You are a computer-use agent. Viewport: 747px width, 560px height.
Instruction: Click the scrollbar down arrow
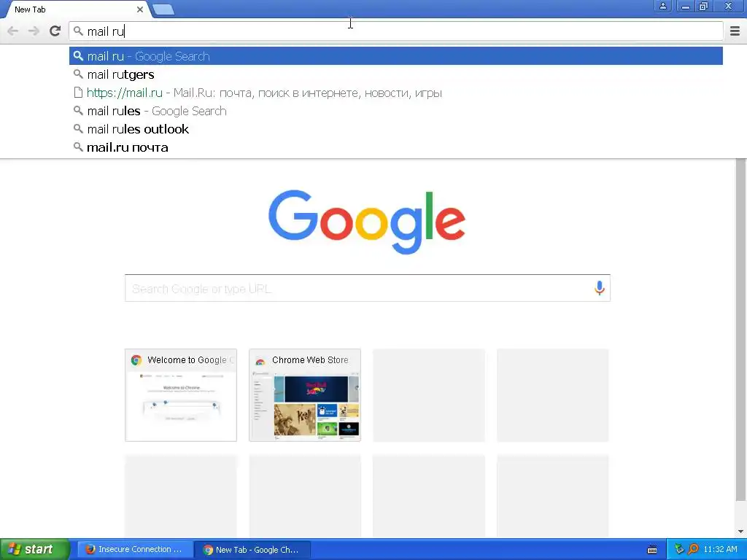click(741, 532)
